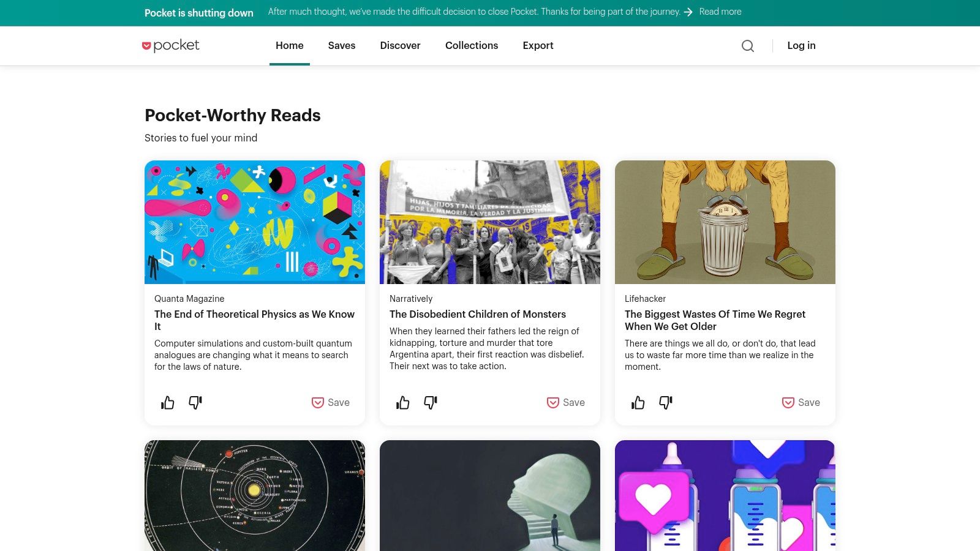Like the Disobedient Children of Monsters story

(x=403, y=402)
